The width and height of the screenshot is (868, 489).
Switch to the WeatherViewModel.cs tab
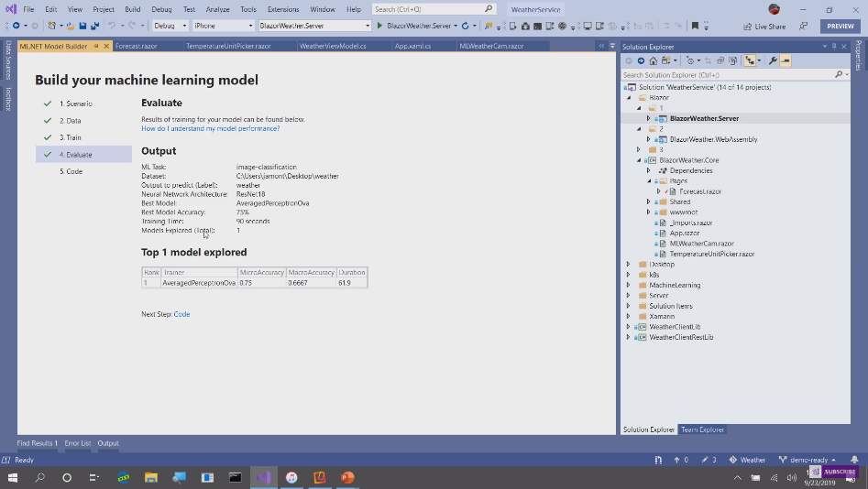332,46
